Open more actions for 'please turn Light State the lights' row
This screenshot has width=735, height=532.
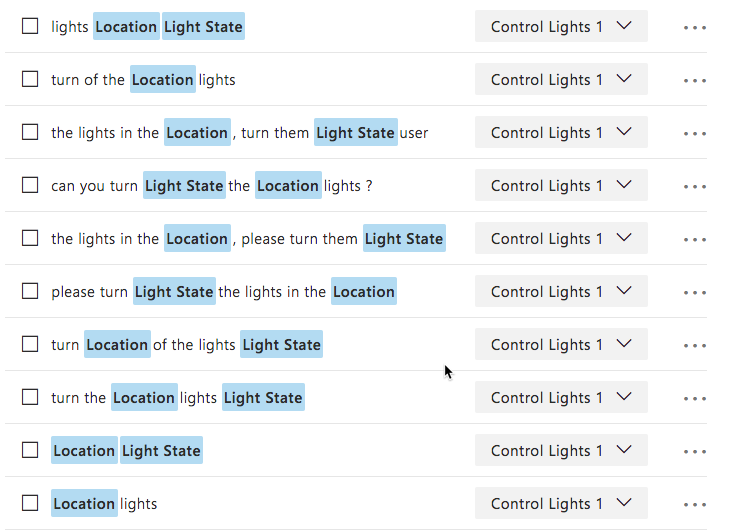(x=694, y=293)
